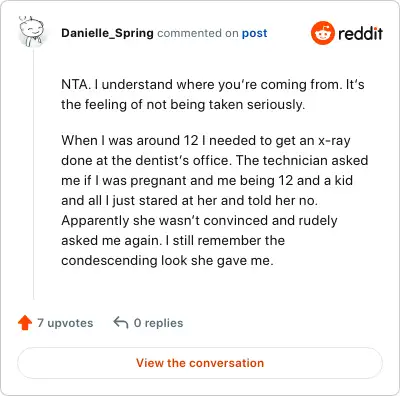Click the line starting "me if I was pregnant"
The image size is (400, 396).
[x=207, y=181]
